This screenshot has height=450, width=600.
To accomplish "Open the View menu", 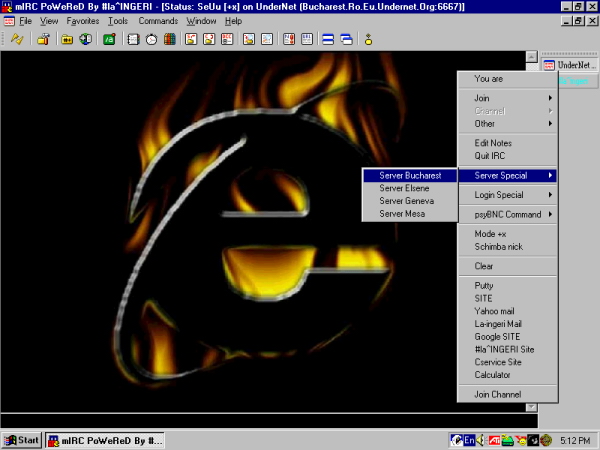I will point(49,21).
